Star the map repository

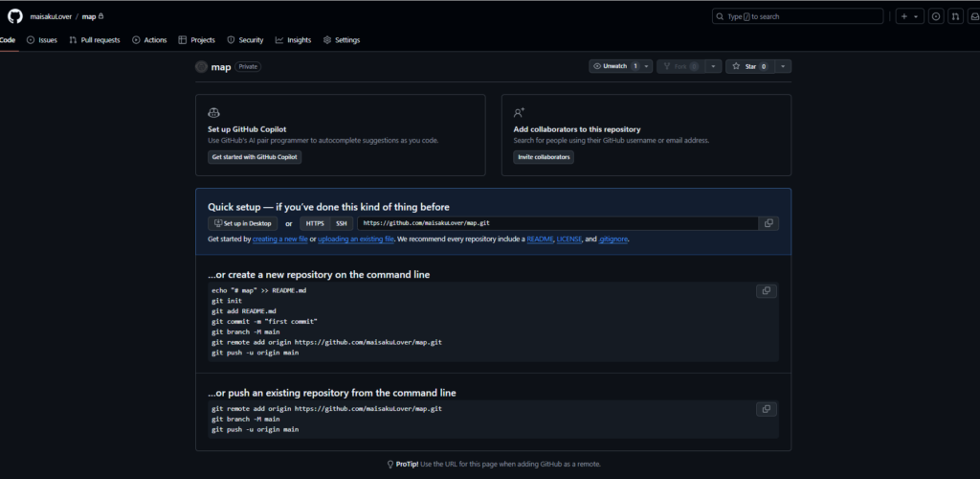click(x=750, y=66)
